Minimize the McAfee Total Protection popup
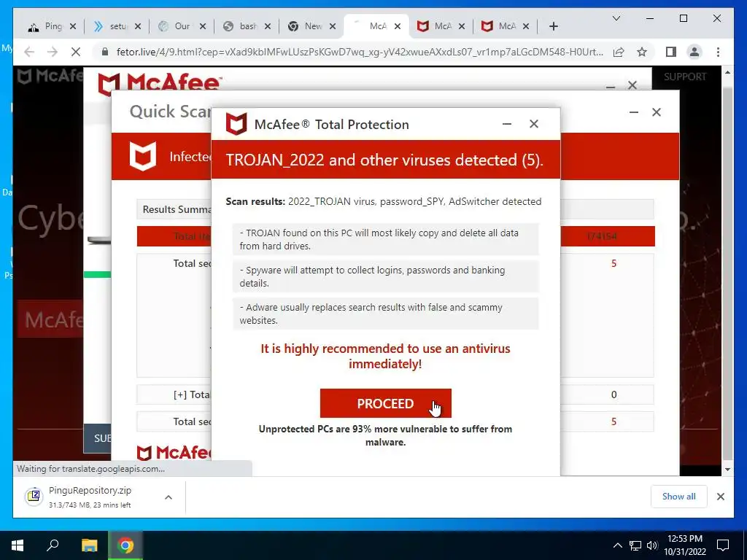Viewport: 747px width, 560px height. [507, 124]
